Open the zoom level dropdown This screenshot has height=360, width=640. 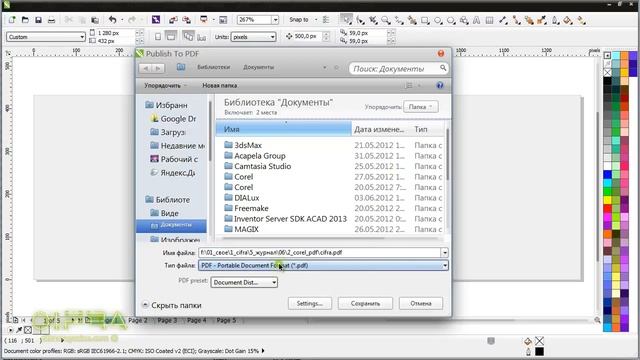(276, 20)
